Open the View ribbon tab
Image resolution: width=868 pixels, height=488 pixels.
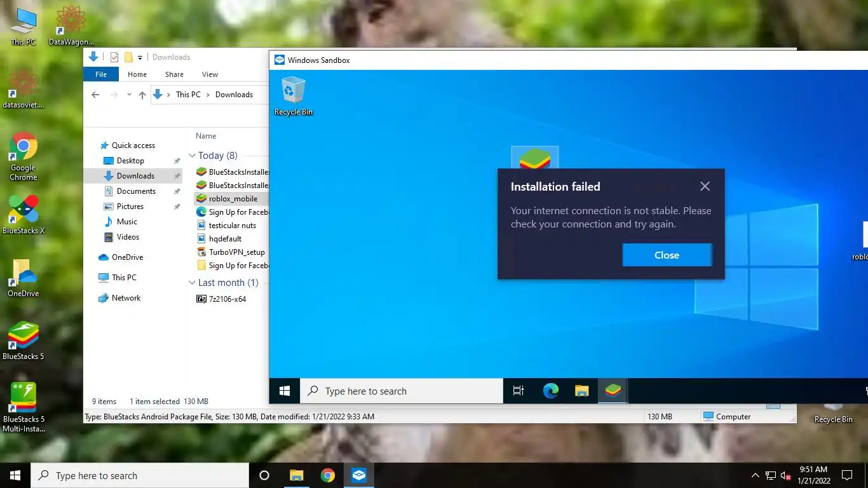point(210,74)
